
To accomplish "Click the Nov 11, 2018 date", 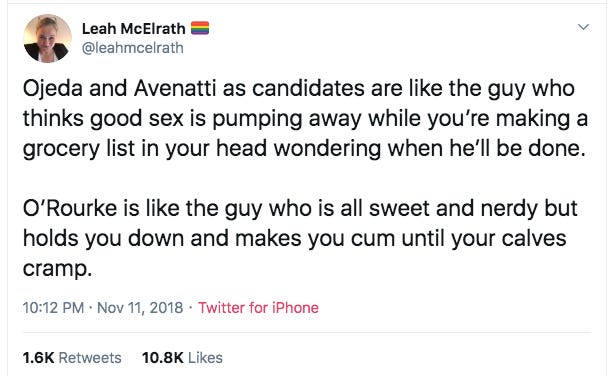I will pyautogui.click(x=140, y=308).
